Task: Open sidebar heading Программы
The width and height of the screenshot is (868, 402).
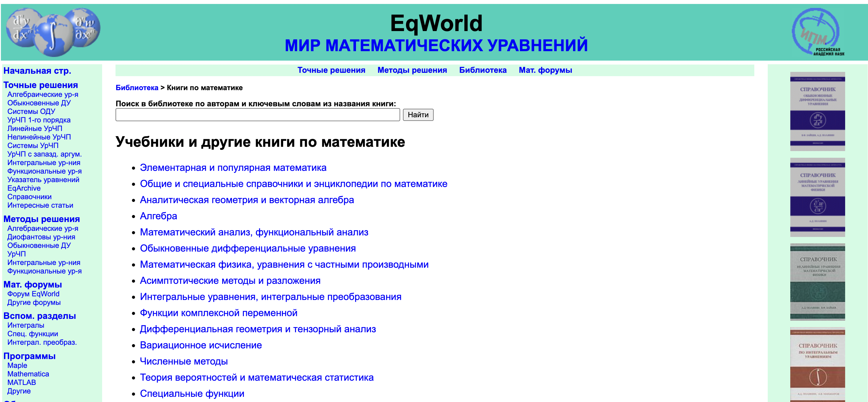Action: (30, 356)
